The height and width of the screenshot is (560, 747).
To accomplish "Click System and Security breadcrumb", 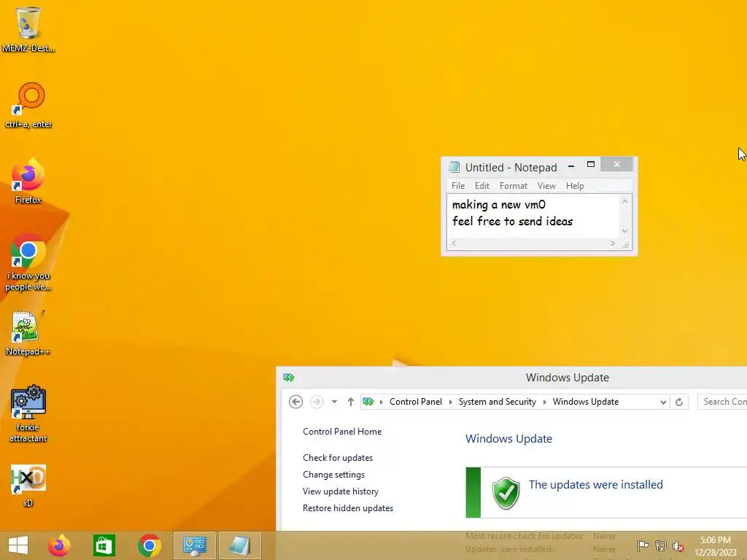I will click(498, 402).
